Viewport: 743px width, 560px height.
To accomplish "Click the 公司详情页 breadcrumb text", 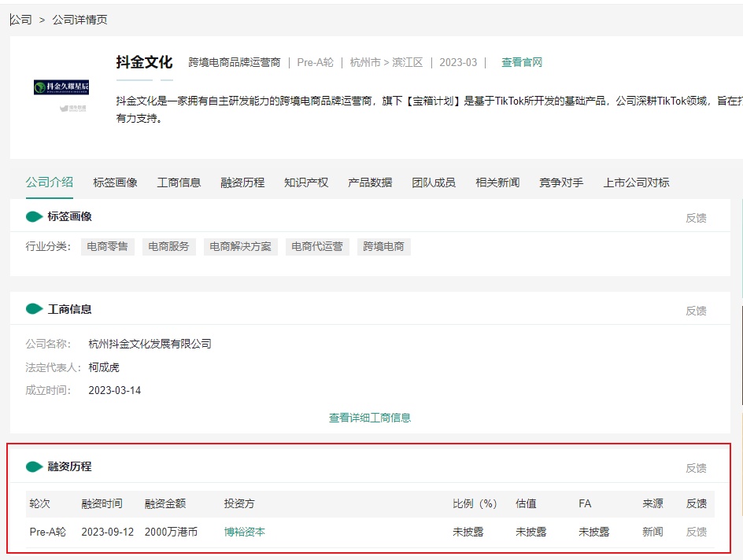I will [x=79, y=20].
